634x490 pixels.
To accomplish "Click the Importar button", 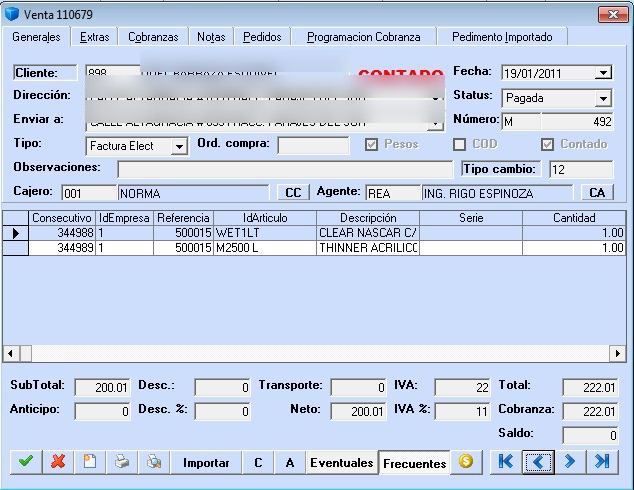I will (206, 463).
